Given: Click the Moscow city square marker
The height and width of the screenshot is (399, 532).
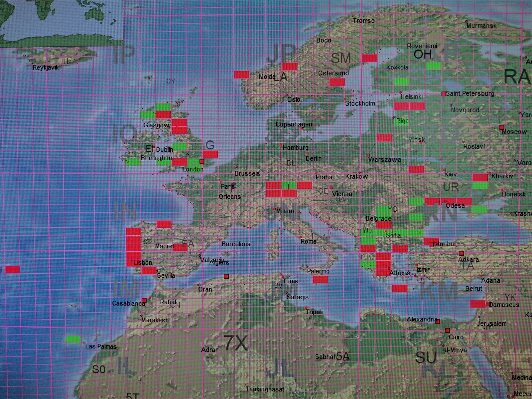Looking at the screenshot, I should 502,127.
